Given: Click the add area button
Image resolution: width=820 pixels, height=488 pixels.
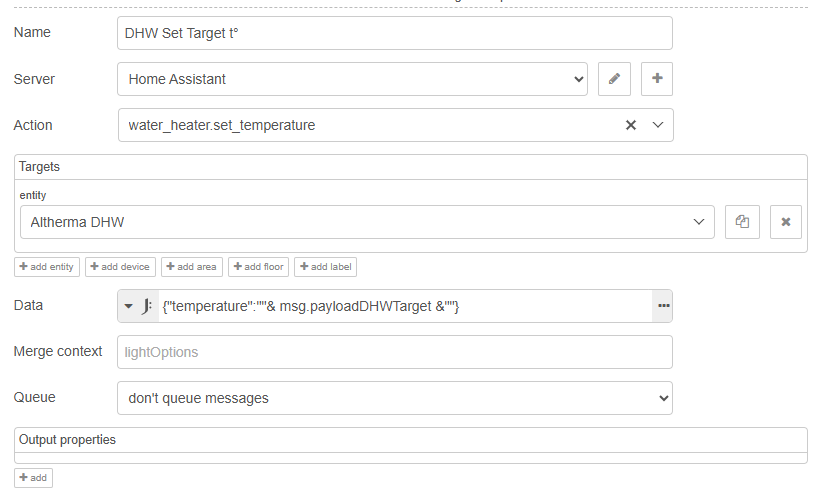Looking at the screenshot, I should click(x=191, y=267).
